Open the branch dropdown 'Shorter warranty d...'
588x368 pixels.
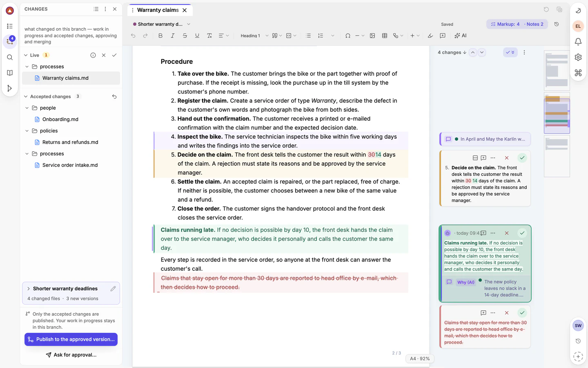pos(162,24)
